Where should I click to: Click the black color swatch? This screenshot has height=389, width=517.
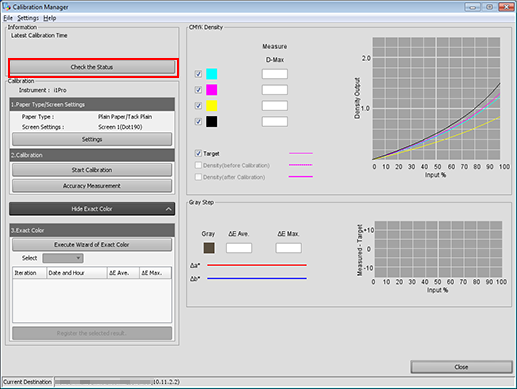pyautogui.click(x=211, y=122)
